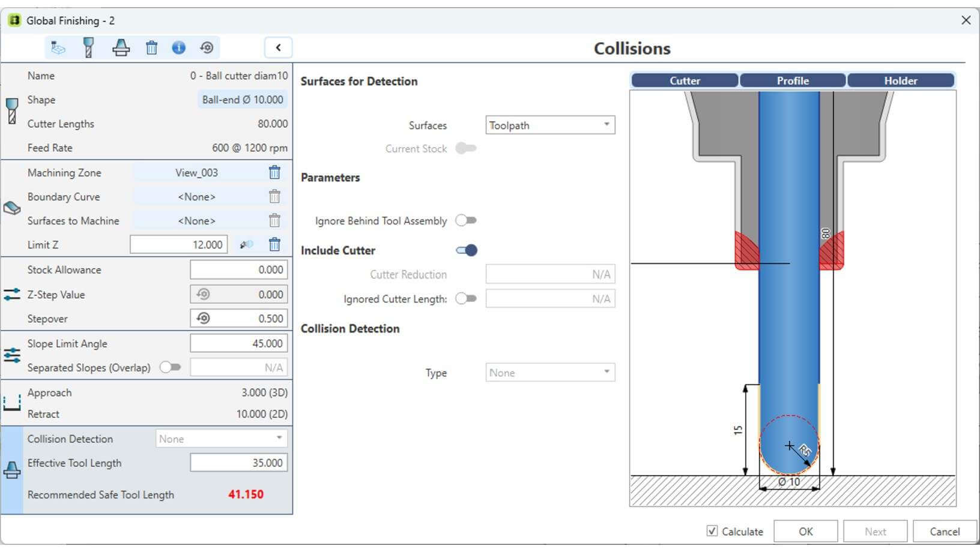Screen dimensions: 980x552
Task: Click the Next button
Action: [x=875, y=531]
